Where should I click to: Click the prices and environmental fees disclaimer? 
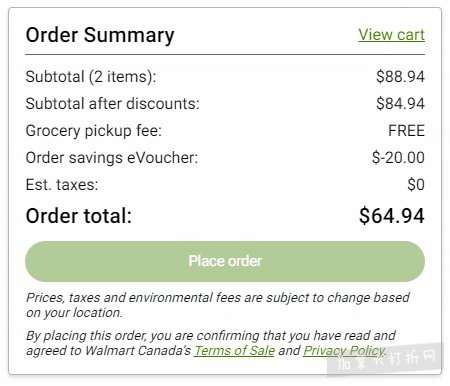tap(218, 305)
